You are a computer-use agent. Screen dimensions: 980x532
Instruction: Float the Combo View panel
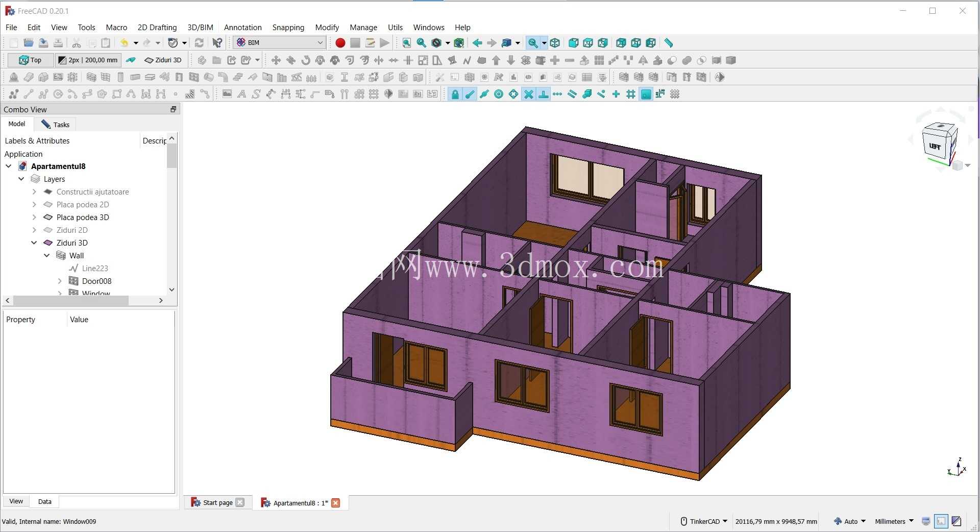click(x=173, y=109)
